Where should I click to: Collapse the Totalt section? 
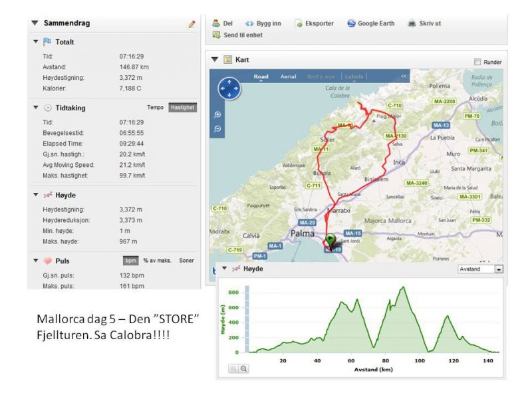tap(36, 42)
